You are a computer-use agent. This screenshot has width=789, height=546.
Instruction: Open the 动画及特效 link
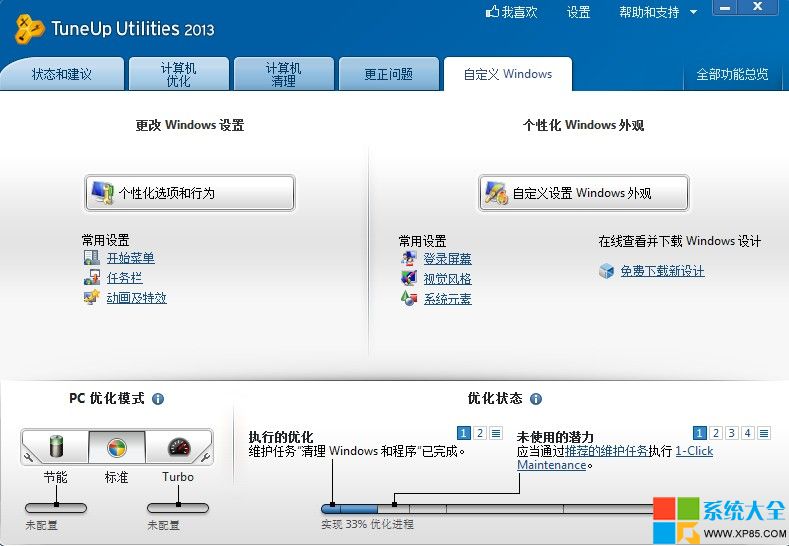[x=137, y=298]
